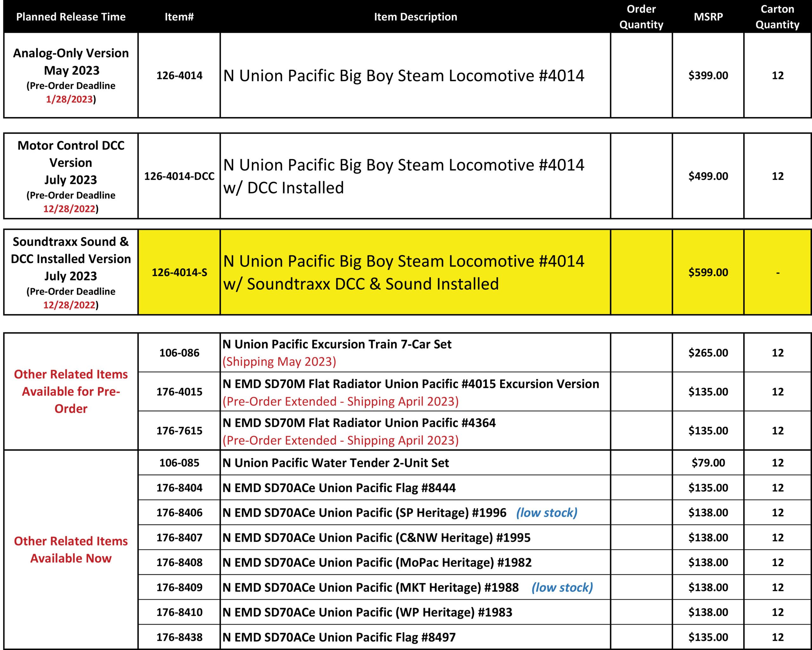Select item number 106-086
812x650 pixels.
tap(179, 353)
